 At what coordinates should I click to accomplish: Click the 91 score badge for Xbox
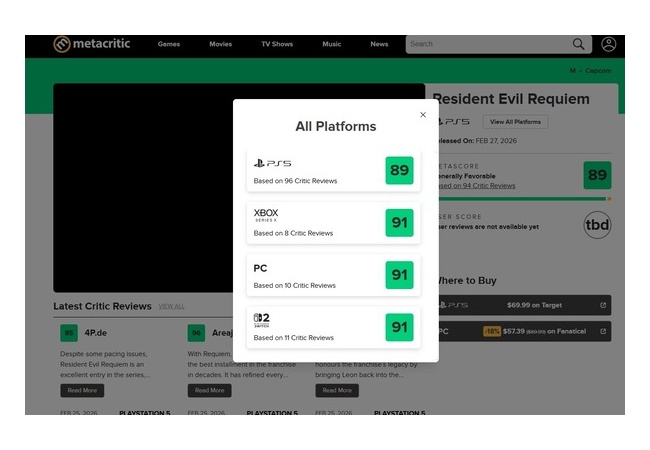pyautogui.click(x=399, y=223)
